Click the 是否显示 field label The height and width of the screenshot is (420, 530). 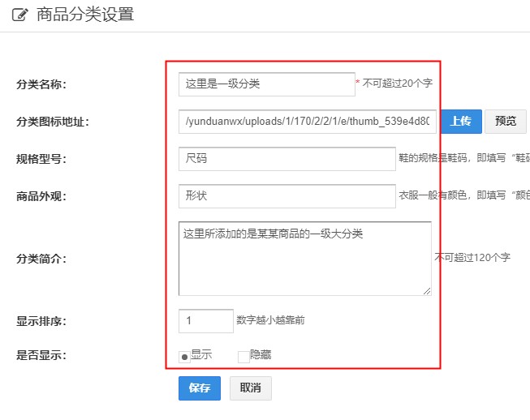point(41,355)
